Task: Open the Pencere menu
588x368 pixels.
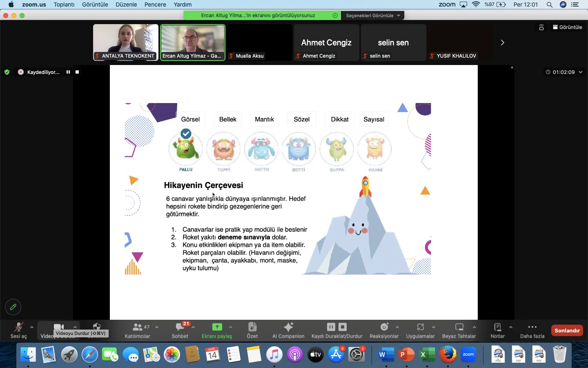Action: coord(155,4)
